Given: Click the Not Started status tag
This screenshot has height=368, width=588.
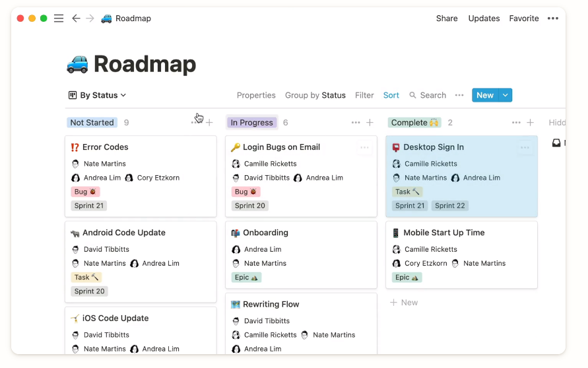Looking at the screenshot, I should click(92, 122).
